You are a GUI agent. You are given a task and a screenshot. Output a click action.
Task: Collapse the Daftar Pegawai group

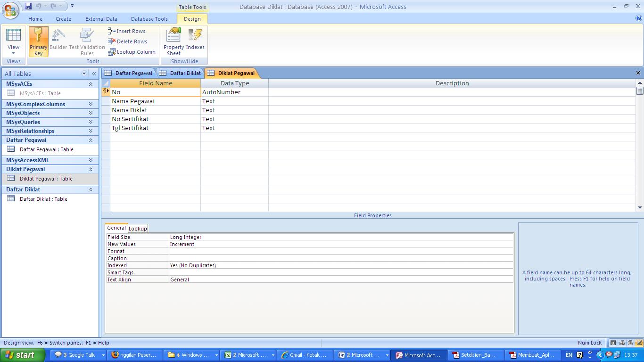(91, 140)
